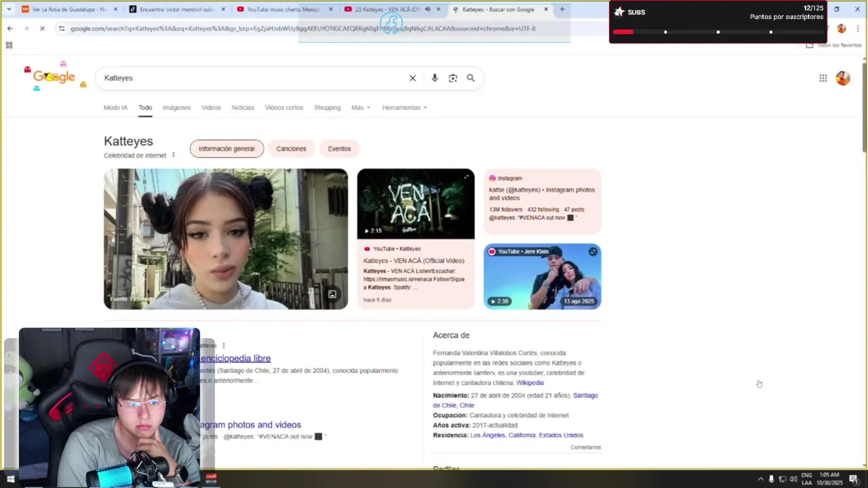Viewport: 868px width, 488px height.
Task: Select the Imágenes results tab
Action: (x=176, y=108)
